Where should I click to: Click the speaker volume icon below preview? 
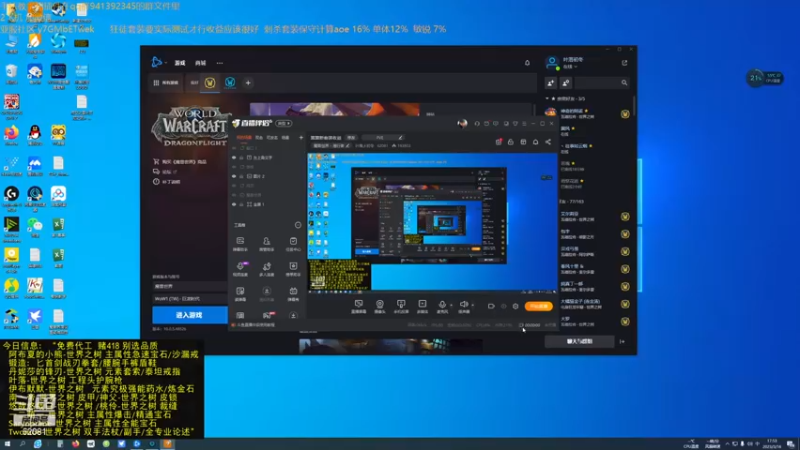click(x=463, y=306)
